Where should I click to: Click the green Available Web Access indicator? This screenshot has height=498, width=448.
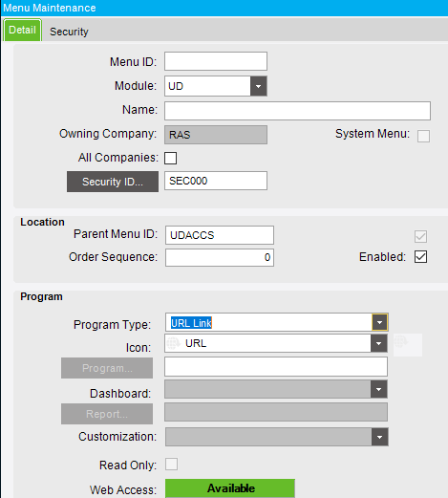tap(230, 488)
